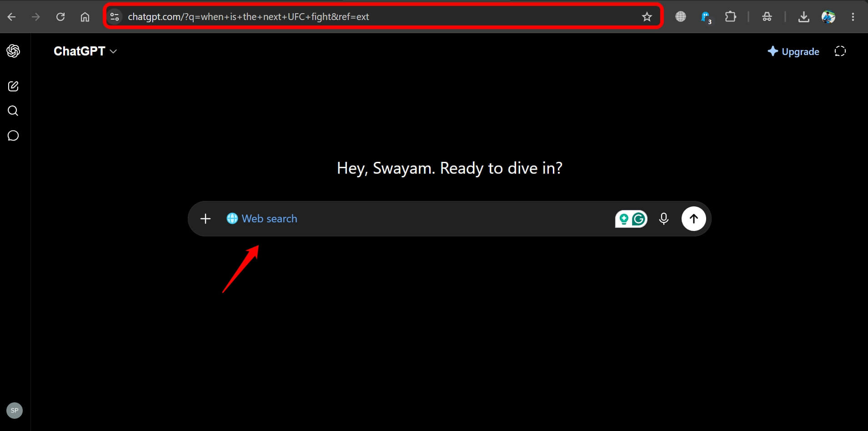Viewport: 868px width, 431px height.
Task: Start a new chat with the pencil icon
Action: point(13,86)
